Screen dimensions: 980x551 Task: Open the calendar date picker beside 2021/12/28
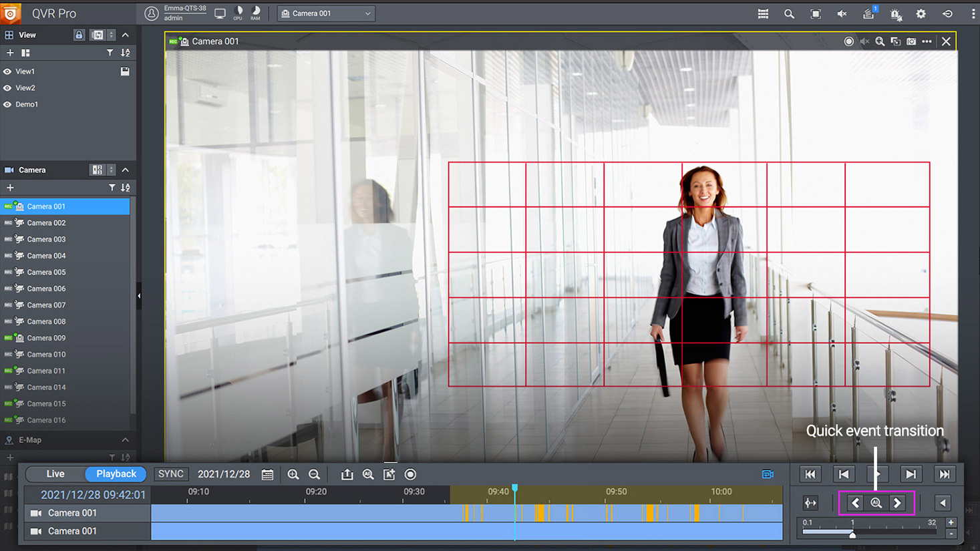point(267,474)
